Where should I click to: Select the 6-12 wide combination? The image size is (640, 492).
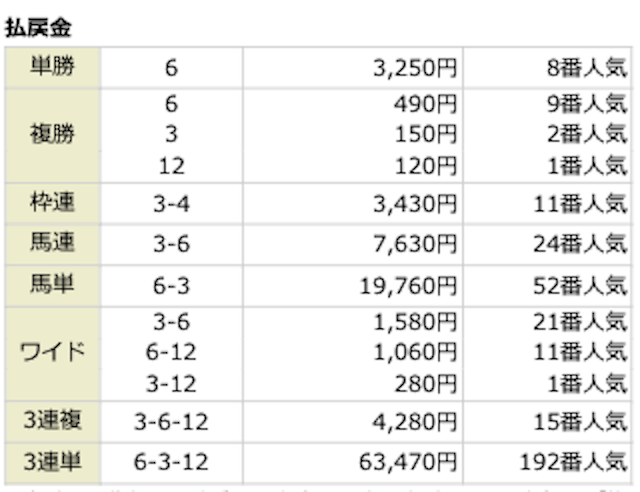171,353
